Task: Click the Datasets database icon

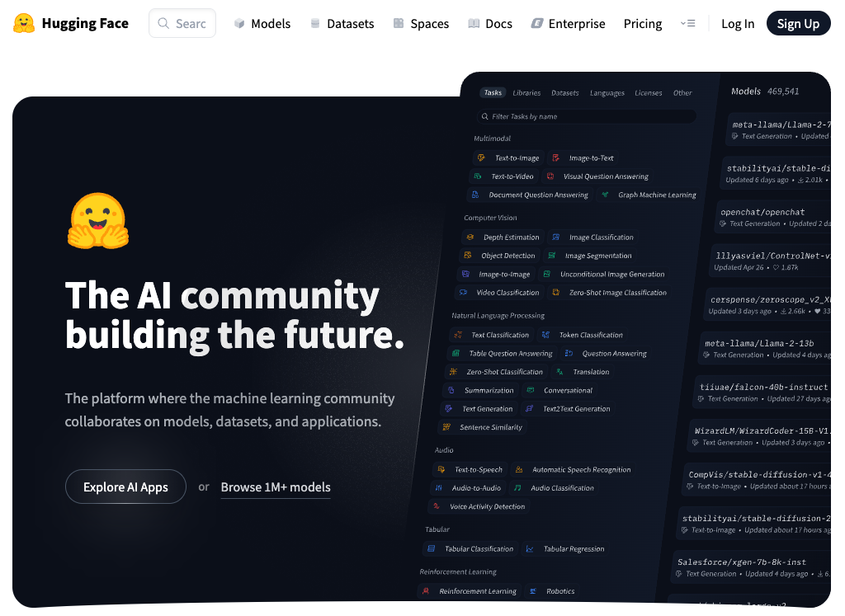Action: pos(315,23)
